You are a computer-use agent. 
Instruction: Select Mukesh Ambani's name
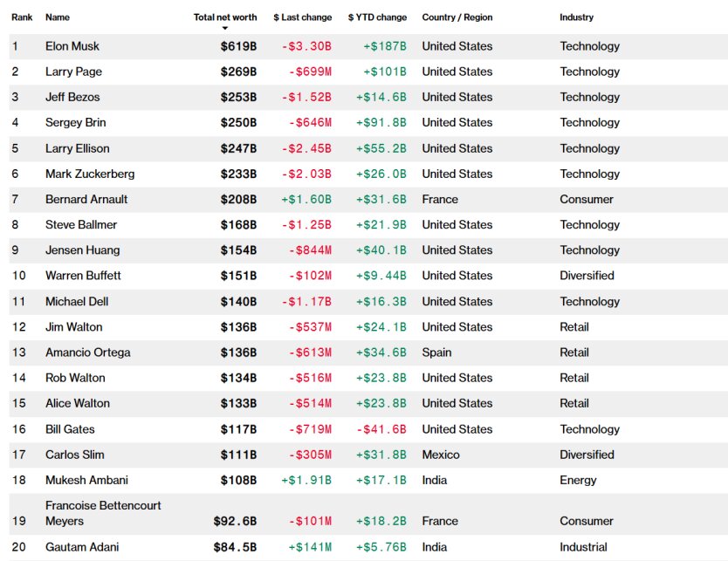[87, 480]
